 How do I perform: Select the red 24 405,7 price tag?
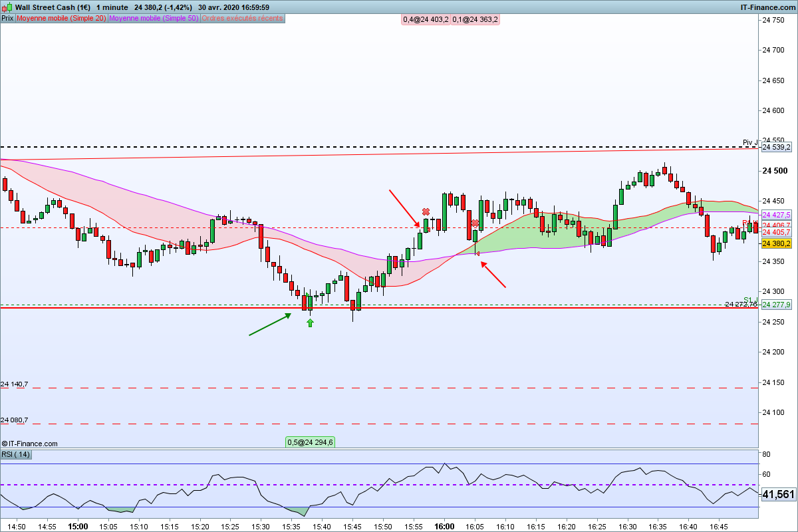[x=776, y=232]
